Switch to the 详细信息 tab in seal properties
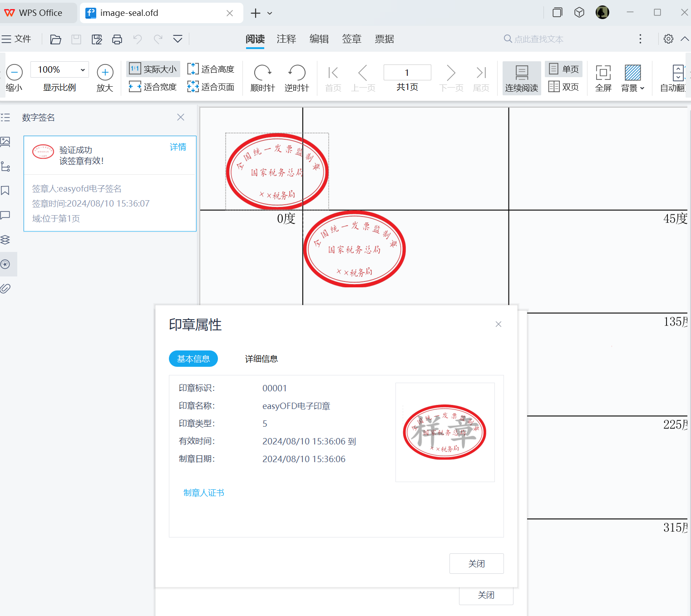The image size is (691, 616). tap(261, 359)
